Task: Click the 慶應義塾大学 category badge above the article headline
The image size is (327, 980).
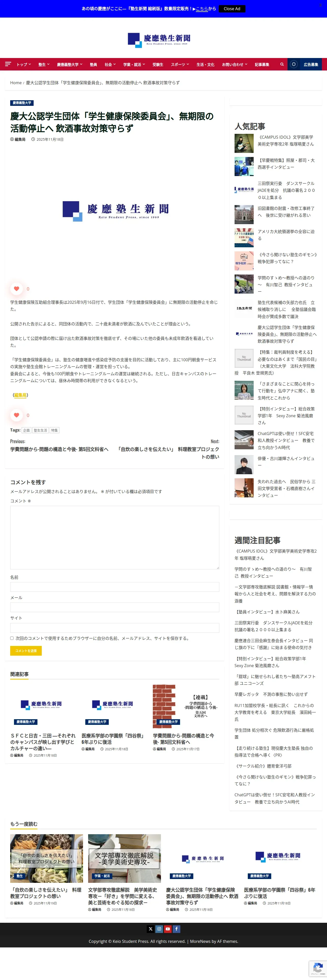Action: pos(22,103)
